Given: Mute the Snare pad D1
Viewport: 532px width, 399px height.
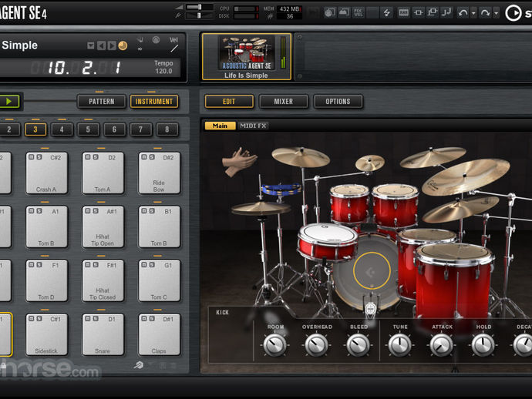Looking at the screenshot, I should pos(88,319).
